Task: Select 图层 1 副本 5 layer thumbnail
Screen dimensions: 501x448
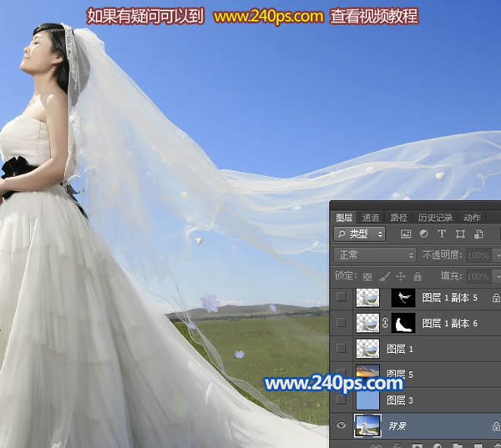Action: point(367,298)
